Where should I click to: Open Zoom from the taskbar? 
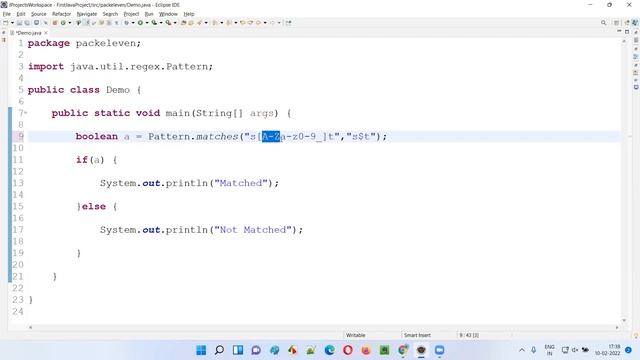coord(440,350)
